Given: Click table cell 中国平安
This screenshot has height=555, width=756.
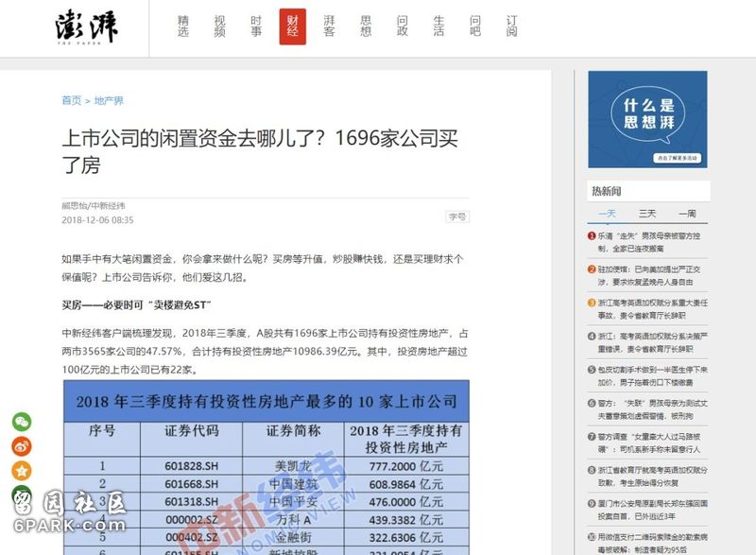Looking at the screenshot, I should pos(293,502).
